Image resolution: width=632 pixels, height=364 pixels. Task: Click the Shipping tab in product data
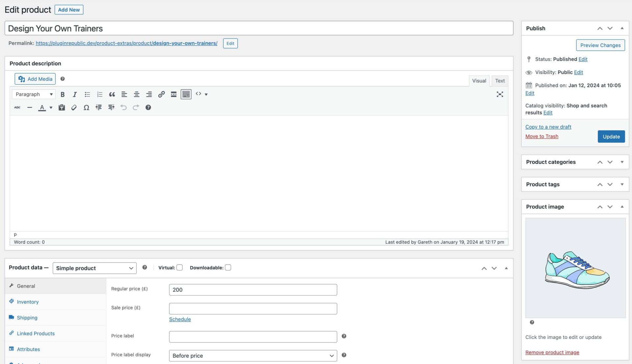[27, 317]
